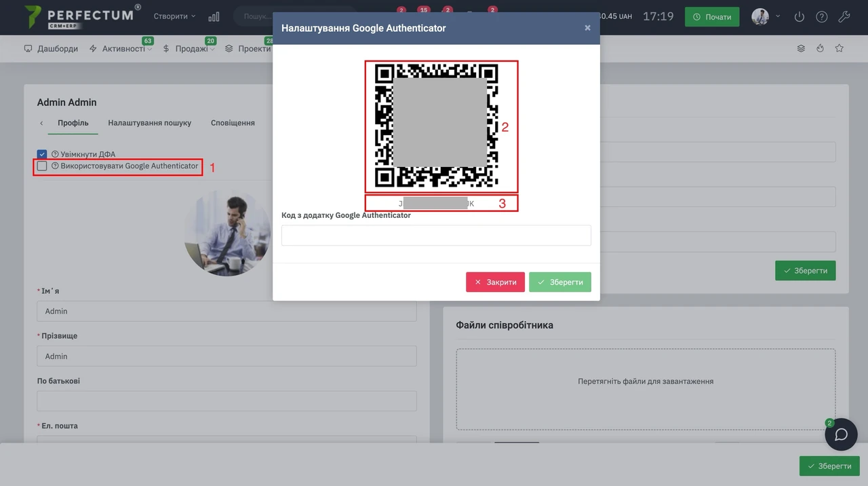
Task: Switch to the Профіль tab
Action: coord(73,123)
